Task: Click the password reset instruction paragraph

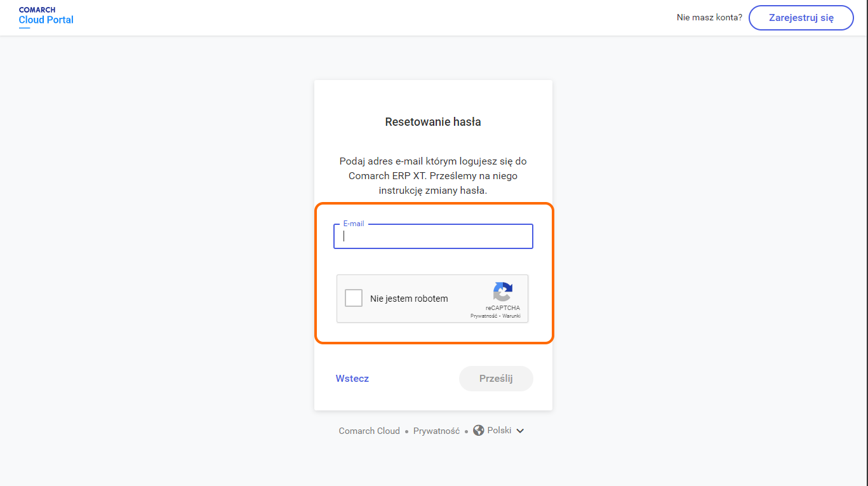Action: (433, 176)
